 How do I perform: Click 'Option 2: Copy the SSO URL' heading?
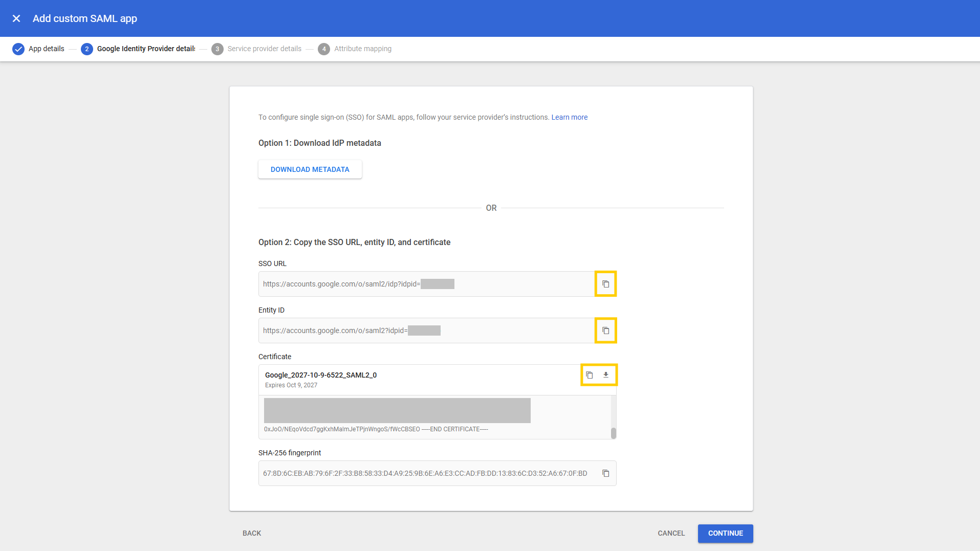354,242
